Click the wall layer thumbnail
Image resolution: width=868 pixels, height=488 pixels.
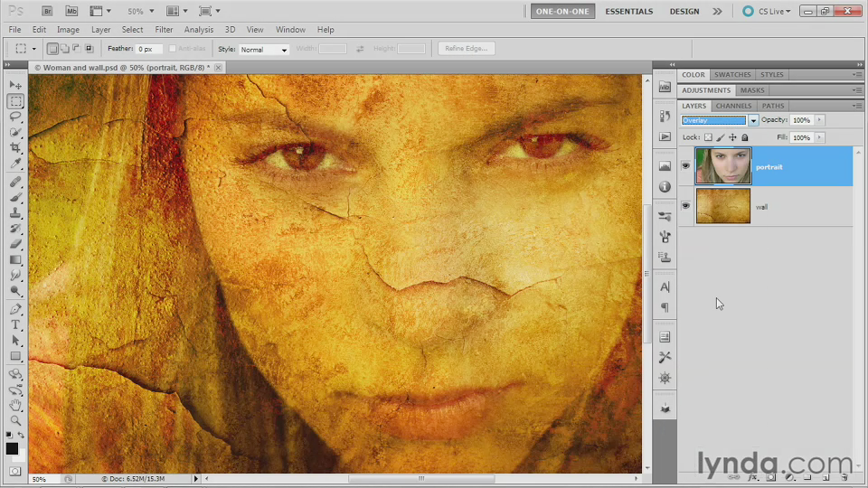[x=723, y=206]
